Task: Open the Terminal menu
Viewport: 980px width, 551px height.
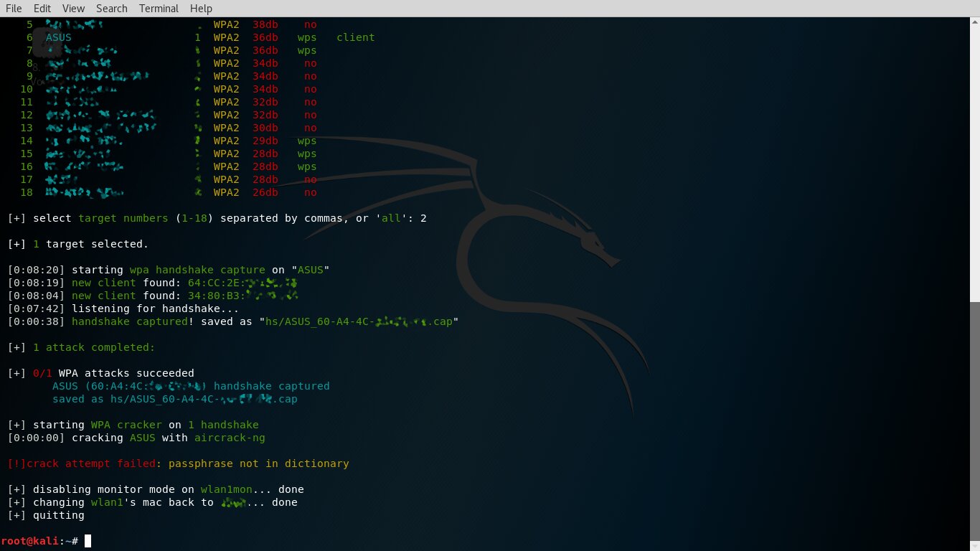Action: [x=159, y=9]
